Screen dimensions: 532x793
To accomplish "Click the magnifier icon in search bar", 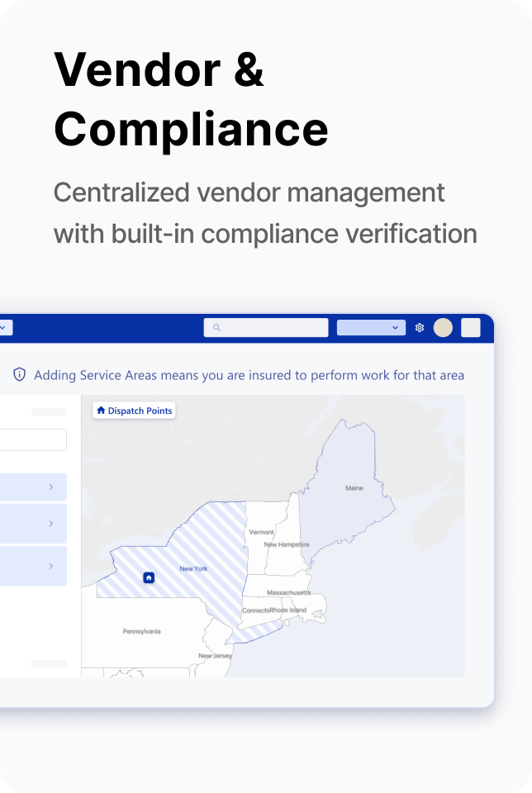I will tap(217, 328).
